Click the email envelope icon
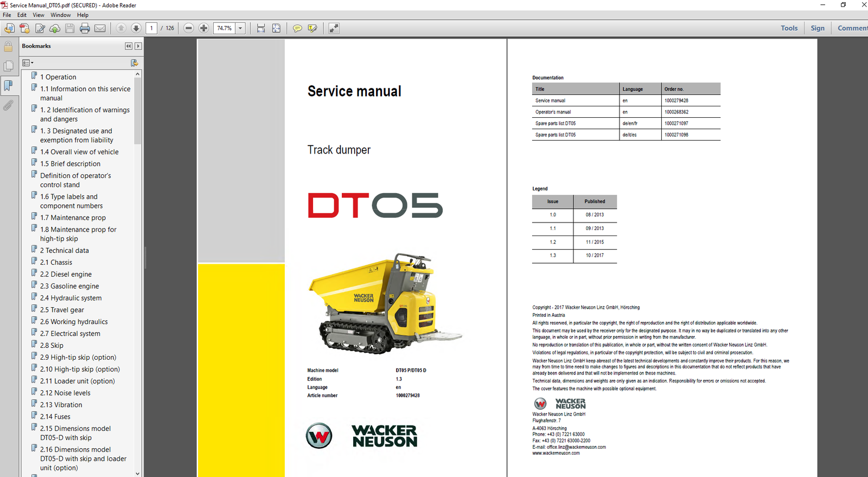The image size is (868, 477). tap(100, 28)
